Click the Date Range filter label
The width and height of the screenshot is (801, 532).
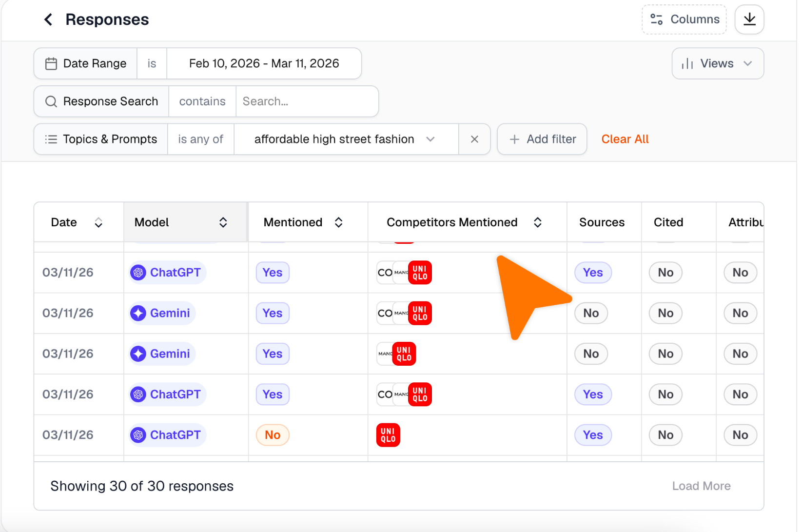pyautogui.click(x=86, y=63)
